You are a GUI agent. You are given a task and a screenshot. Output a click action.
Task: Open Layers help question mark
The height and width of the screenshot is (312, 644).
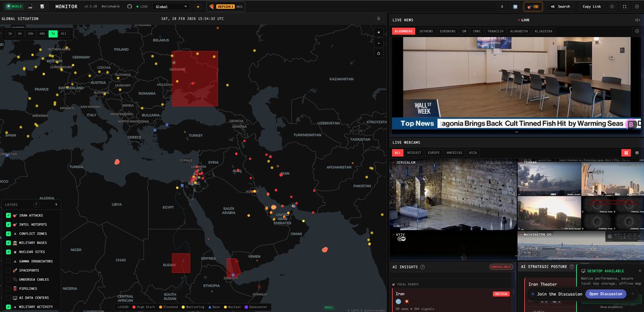pyautogui.click(x=36, y=205)
